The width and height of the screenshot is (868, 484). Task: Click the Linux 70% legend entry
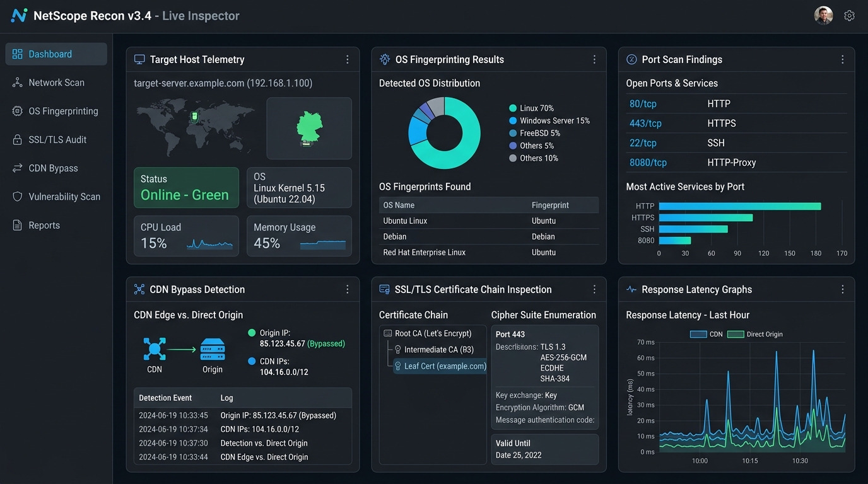[531, 108]
